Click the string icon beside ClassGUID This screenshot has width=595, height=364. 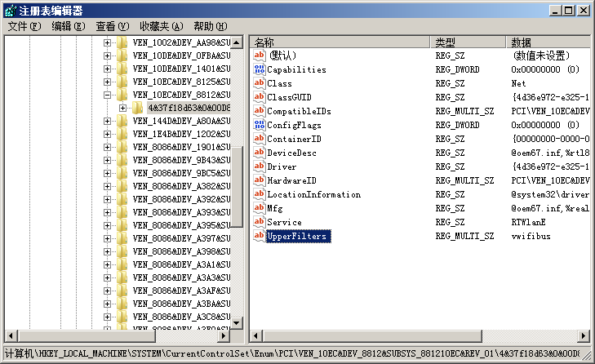(x=260, y=97)
